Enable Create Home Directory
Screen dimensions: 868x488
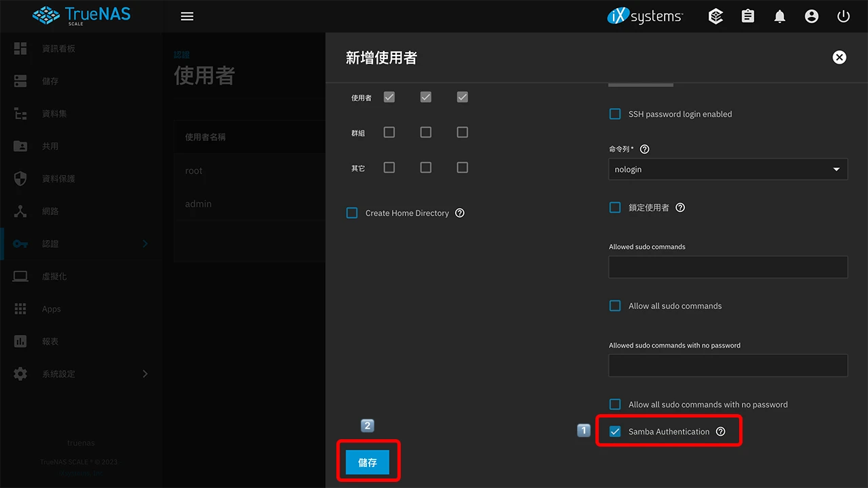[x=352, y=213]
